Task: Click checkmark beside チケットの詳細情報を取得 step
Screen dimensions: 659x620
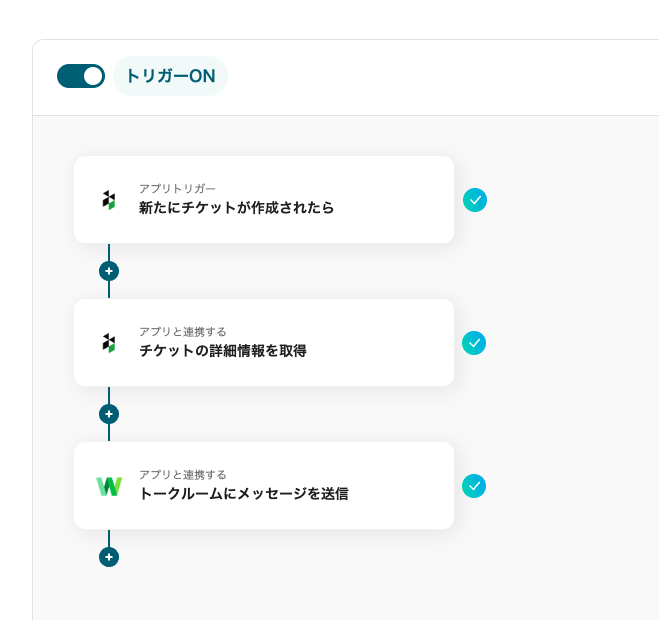Action: (474, 343)
